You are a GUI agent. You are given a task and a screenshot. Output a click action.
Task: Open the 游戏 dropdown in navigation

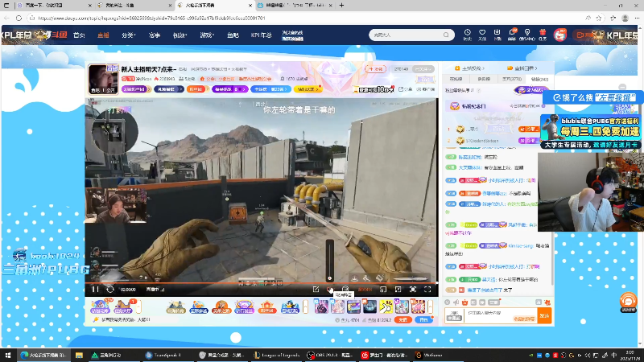click(x=207, y=35)
